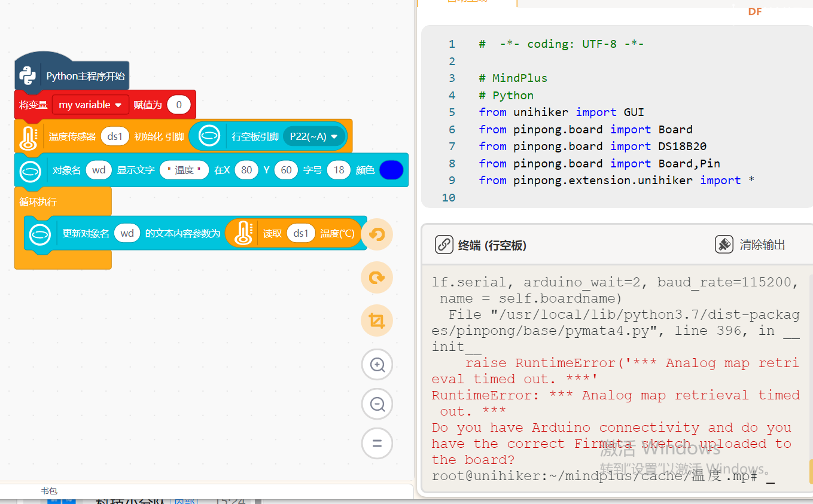Open the P22(~A) pin dropdown
The image size is (813, 504).
pos(314,136)
